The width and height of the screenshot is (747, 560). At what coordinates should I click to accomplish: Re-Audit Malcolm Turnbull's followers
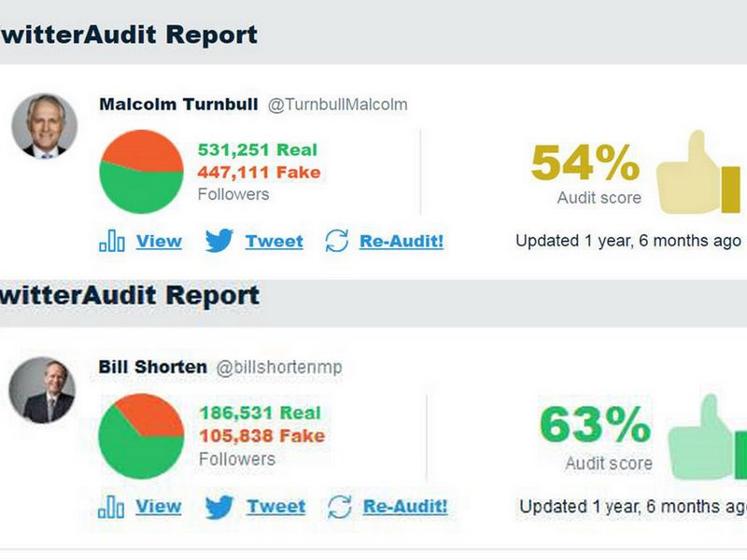click(x=402, y=241)
